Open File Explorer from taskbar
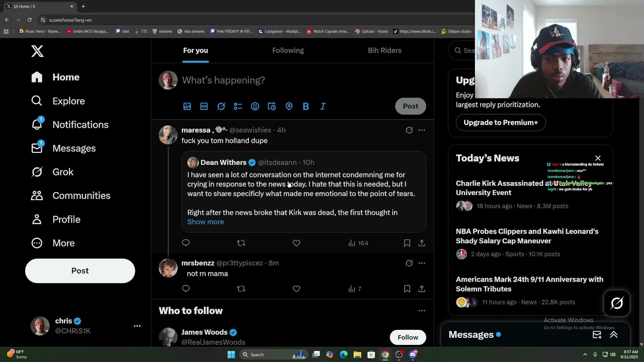This screenshot has height=362, width=644. pos(357,354)
